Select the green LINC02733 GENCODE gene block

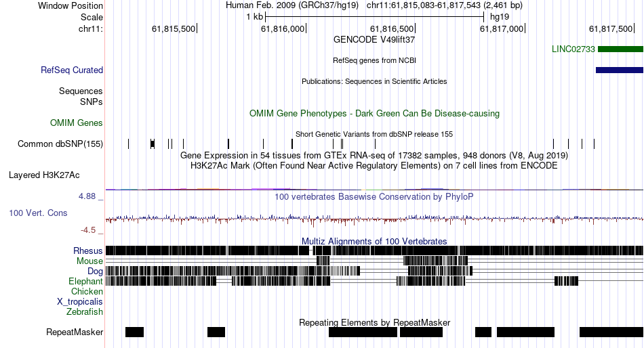point(620,49)
